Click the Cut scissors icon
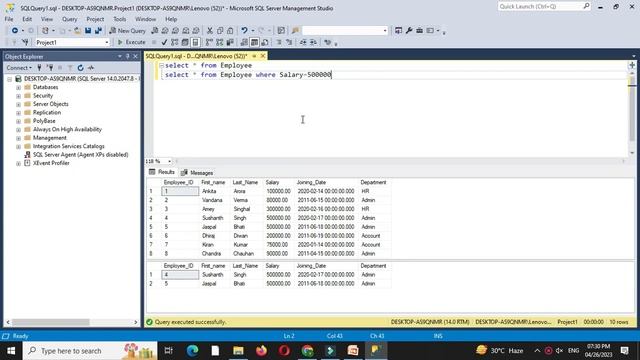Screen dimensions: 640x360 210,31
